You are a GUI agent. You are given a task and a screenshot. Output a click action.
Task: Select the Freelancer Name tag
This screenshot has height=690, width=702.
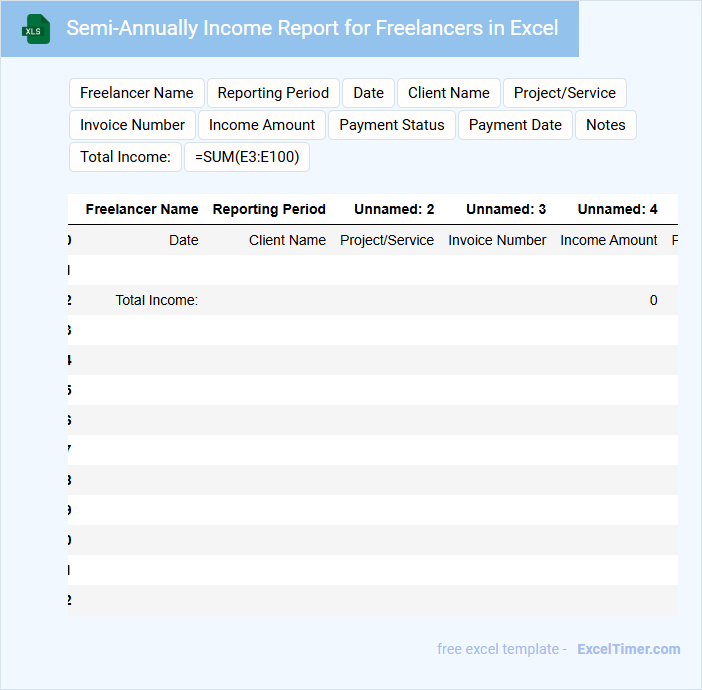(137, 93)
